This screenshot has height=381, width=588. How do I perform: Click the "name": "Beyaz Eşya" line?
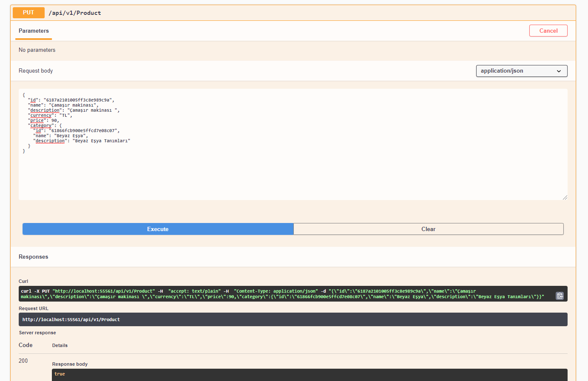tap(60, 136)
